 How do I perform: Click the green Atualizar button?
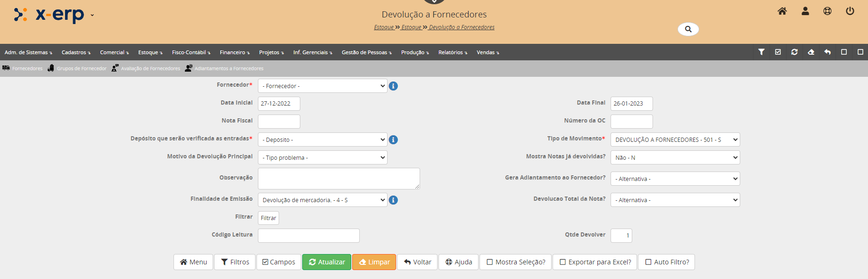pos(327,263)
